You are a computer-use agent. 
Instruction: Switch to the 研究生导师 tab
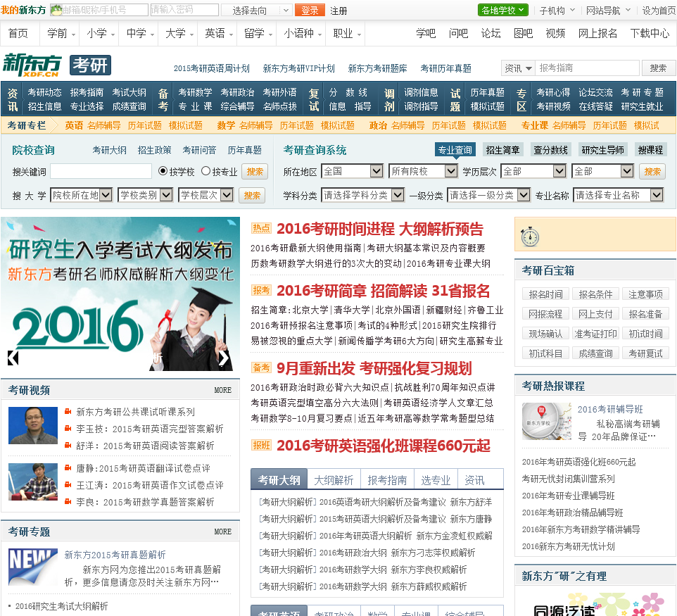click(x=602, y=150)
